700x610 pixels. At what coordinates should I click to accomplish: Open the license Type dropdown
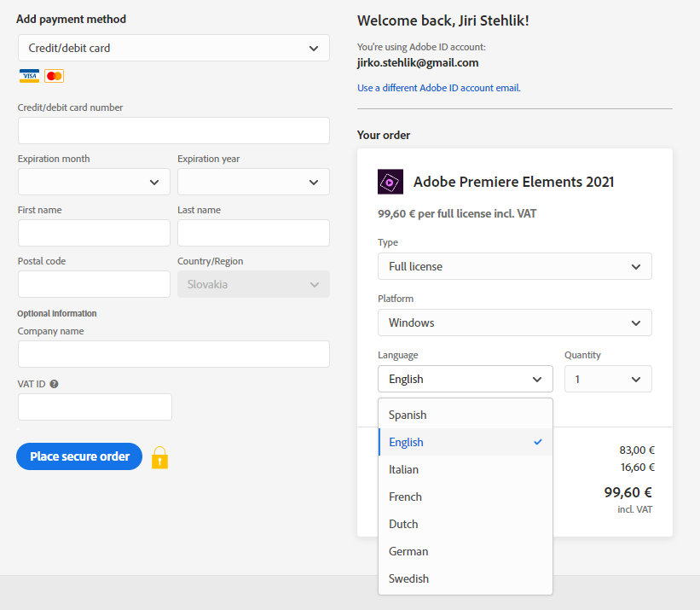point(514,266)
